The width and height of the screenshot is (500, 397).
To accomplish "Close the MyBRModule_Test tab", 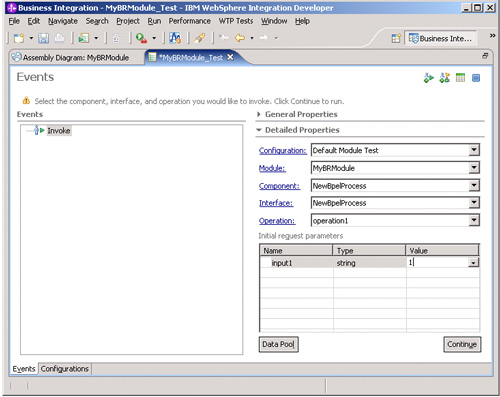I will [230, 57].
